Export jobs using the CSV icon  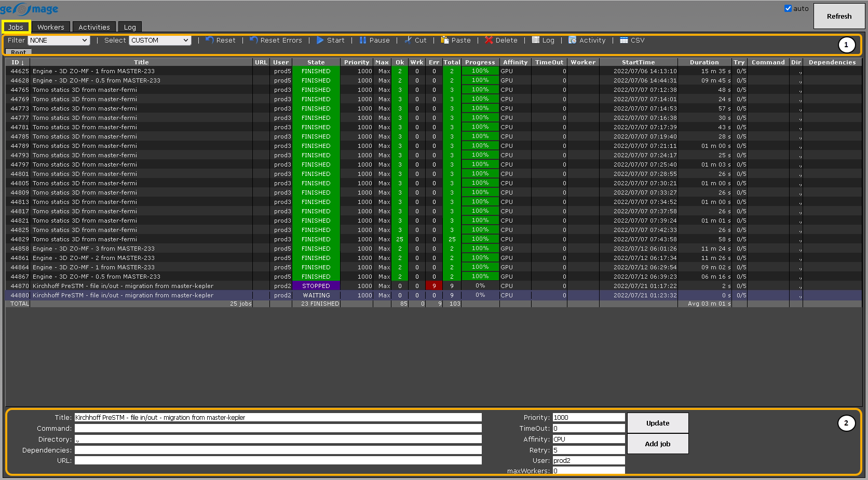point(624,40)
